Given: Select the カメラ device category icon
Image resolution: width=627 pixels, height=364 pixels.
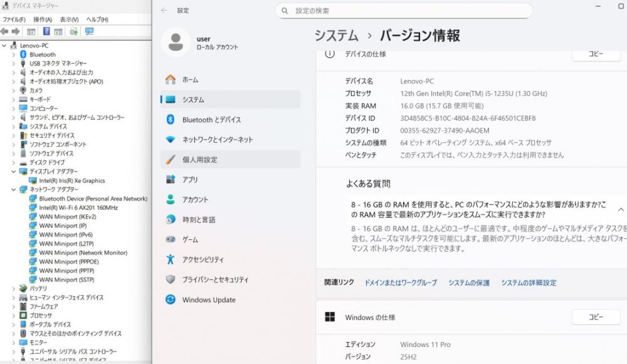Looking at the screenshot, I should (x=23, y=90).
